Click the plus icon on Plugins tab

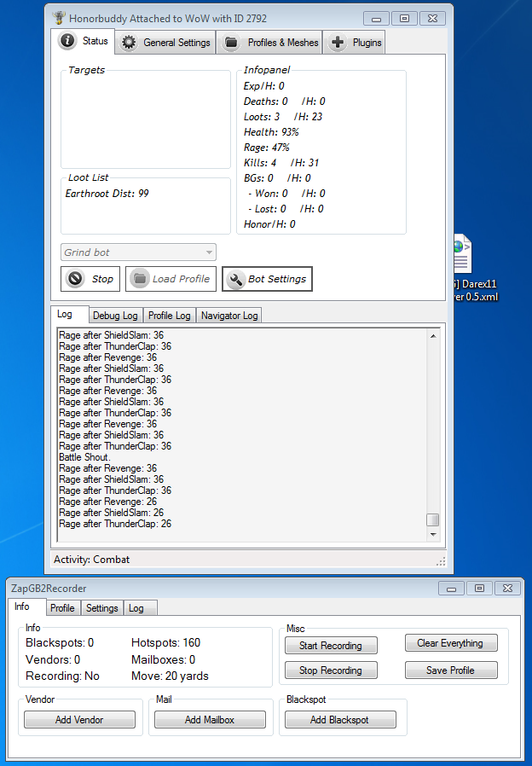pos(338,43)
